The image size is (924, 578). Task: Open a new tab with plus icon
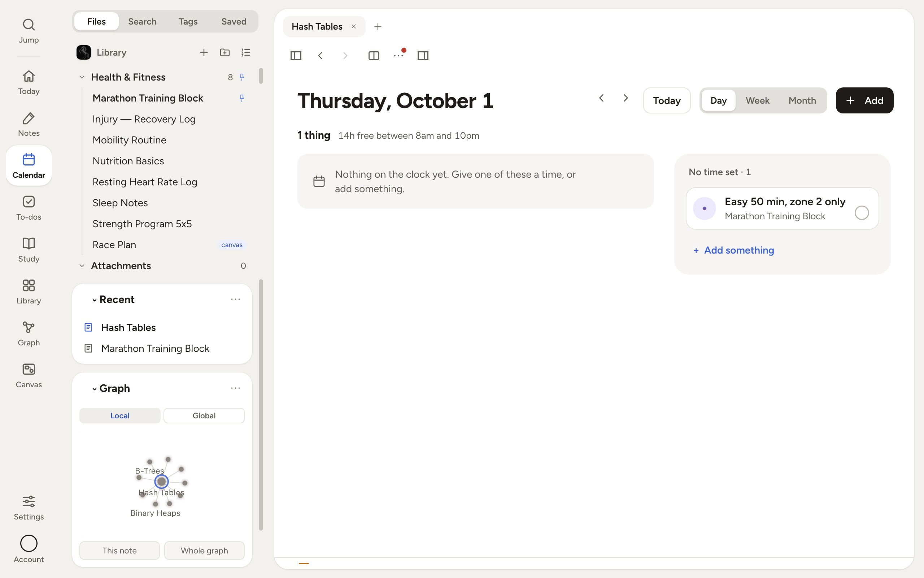pyautogui.click(x=378, y=27)
